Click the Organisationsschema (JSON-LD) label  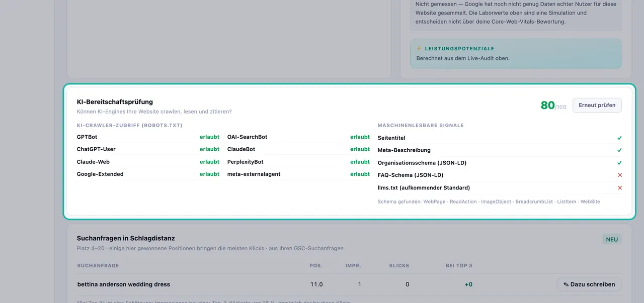tap(422, 163)
